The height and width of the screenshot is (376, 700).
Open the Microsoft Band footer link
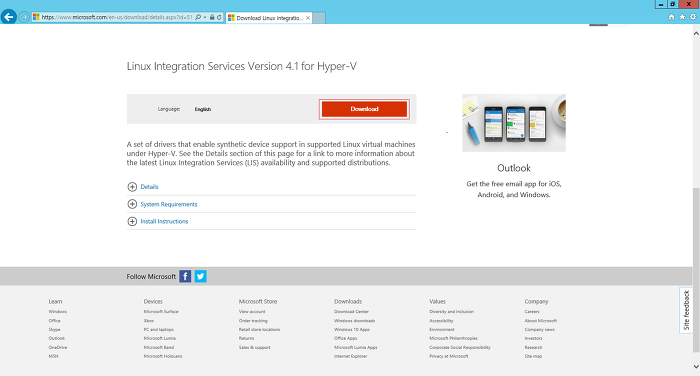click(159, 347)
